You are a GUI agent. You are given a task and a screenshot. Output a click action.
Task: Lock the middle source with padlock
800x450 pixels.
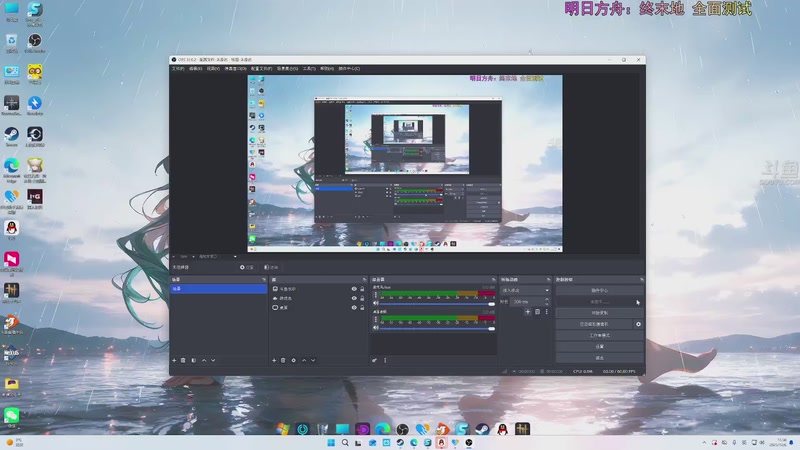pyautogui.click(x=362, y=298)
